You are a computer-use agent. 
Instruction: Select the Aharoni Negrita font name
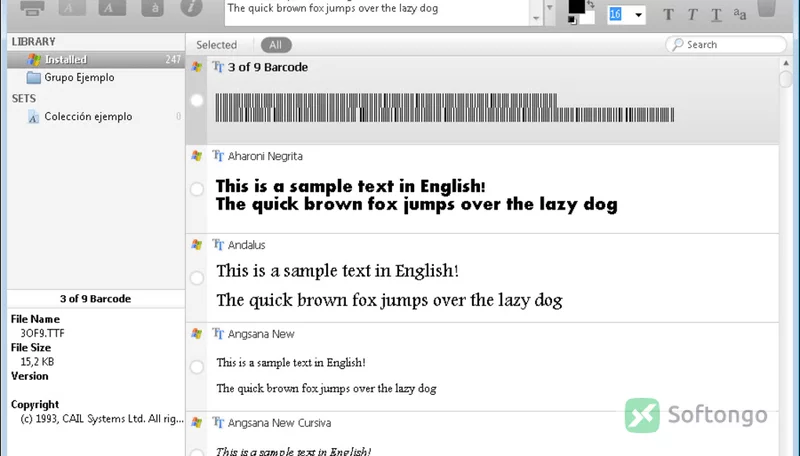tap(265, 156)
